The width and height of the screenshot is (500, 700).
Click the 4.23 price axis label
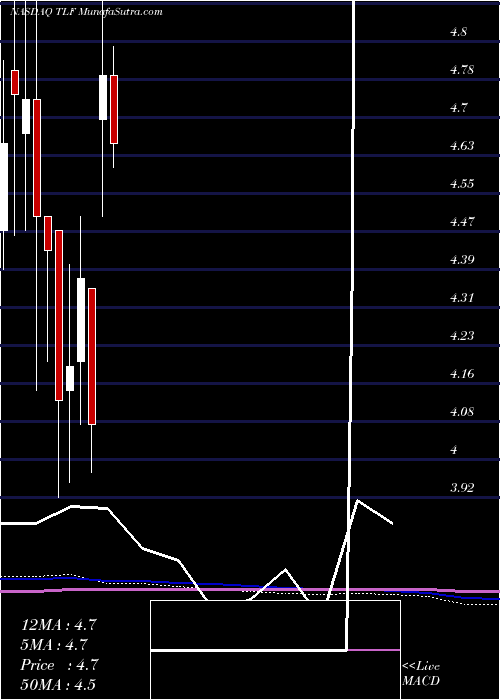click(462, 336)
